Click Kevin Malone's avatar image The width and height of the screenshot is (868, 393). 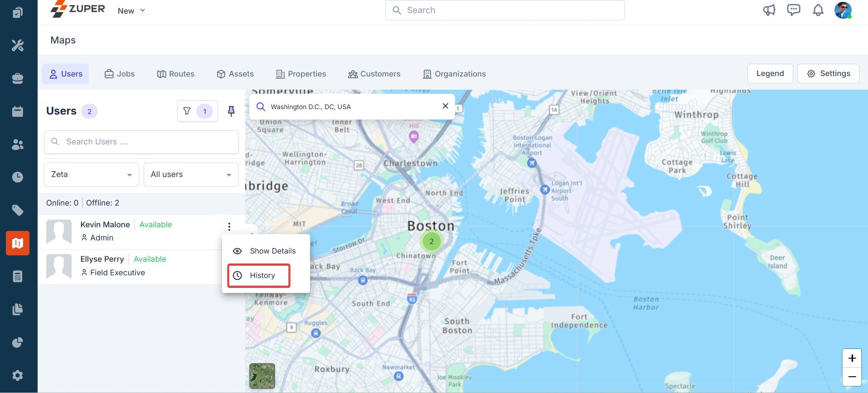(x=59, y=232)
